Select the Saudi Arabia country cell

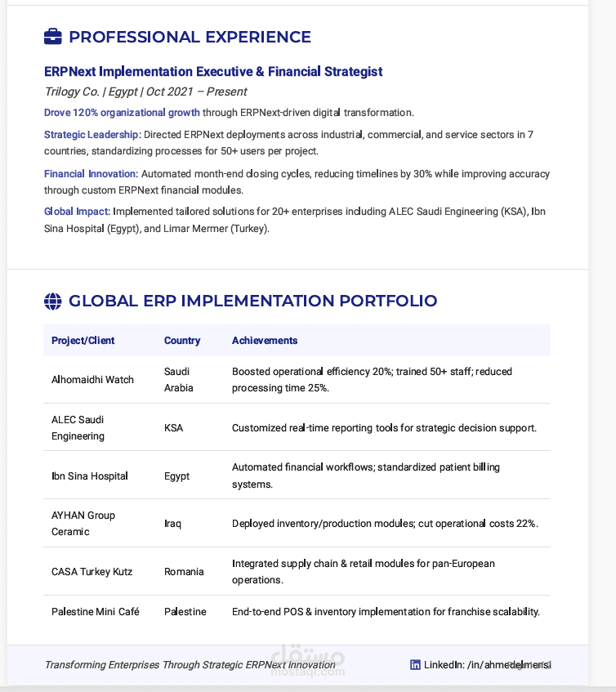click(179, 380)
